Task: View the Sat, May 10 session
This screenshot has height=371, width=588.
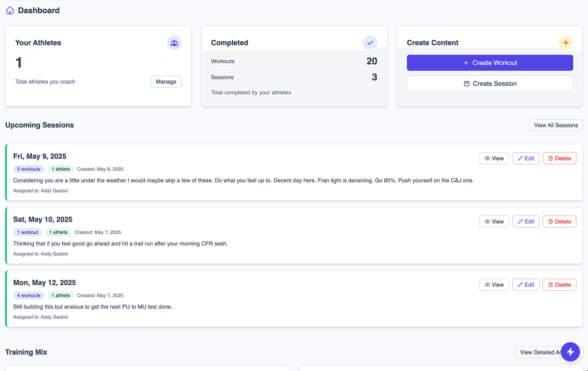Action: click(494, 222)
